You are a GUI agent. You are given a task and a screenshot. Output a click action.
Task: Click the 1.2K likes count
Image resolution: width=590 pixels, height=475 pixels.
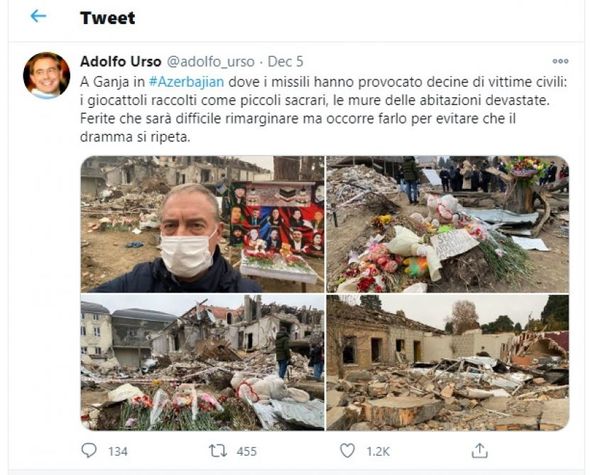[378, 451]
